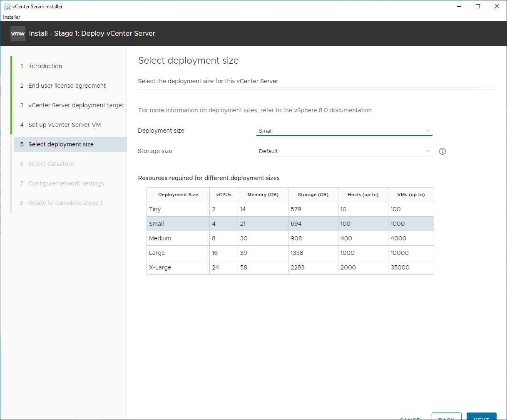Open the Deployment size dropdown
The height and width of the screenshot is (420, 507).
click(x=344, y=131)
